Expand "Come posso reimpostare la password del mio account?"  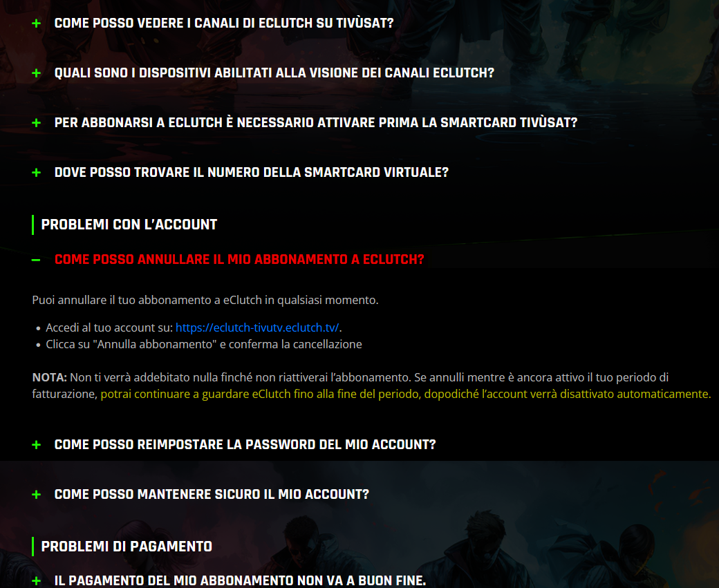(245, 445)
